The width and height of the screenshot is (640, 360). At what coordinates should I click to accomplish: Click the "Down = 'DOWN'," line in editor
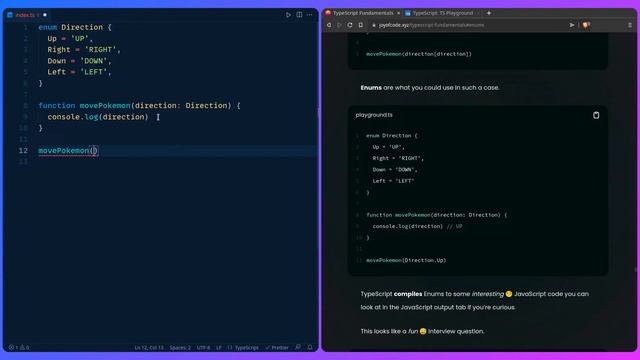79,61
